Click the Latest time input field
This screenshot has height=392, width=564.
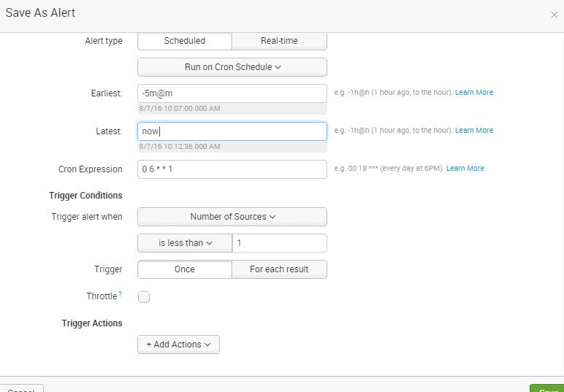point(232,131)
